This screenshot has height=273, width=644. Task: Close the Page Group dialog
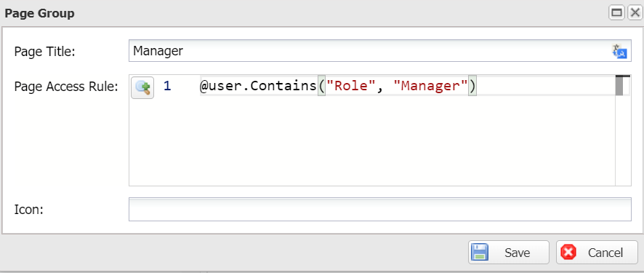coord(635,13)
